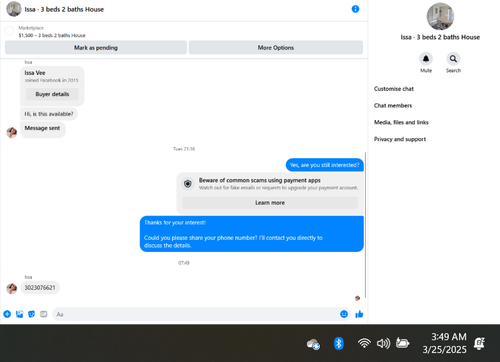
Task: Click the shield icon in scam warning
Action: [x=188, y=184]
